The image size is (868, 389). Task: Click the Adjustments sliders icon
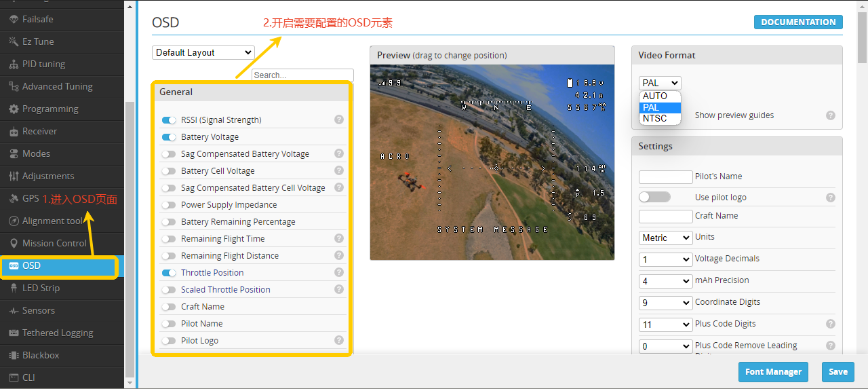pyautogui.click(x=14, y=176)
